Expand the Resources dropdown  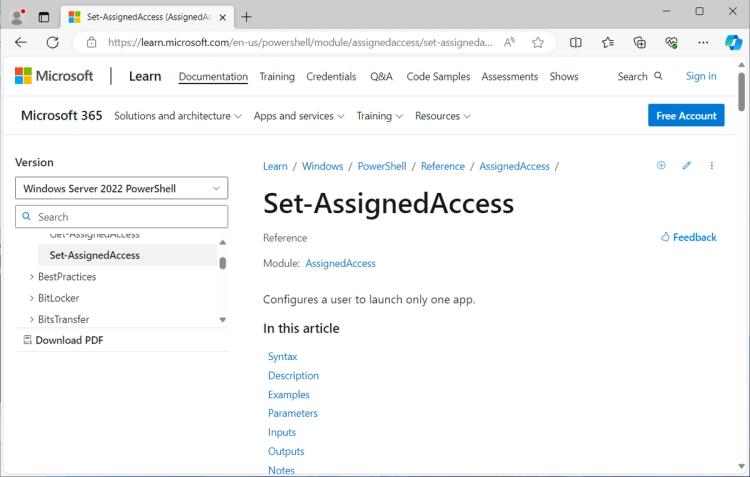coord(442,116)
